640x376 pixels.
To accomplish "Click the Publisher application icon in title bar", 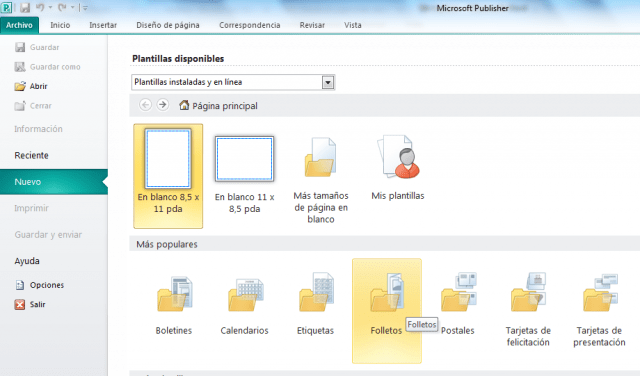I will pos(7,7).
